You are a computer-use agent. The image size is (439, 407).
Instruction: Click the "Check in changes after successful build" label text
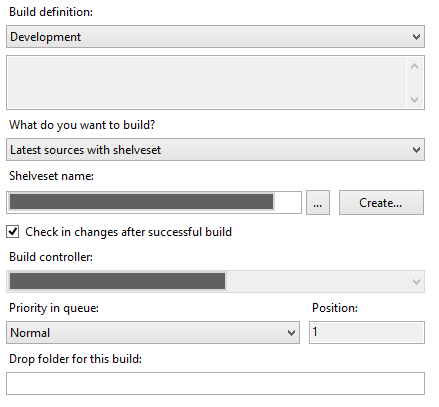pos(128,232)
